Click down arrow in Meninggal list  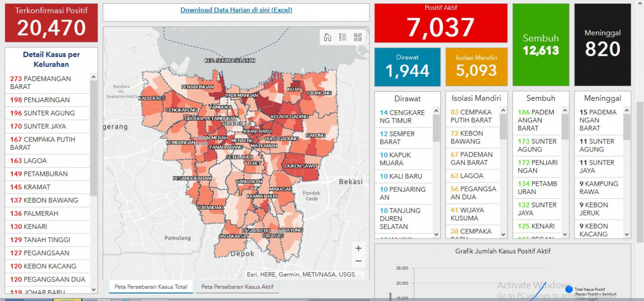(627, 234)
